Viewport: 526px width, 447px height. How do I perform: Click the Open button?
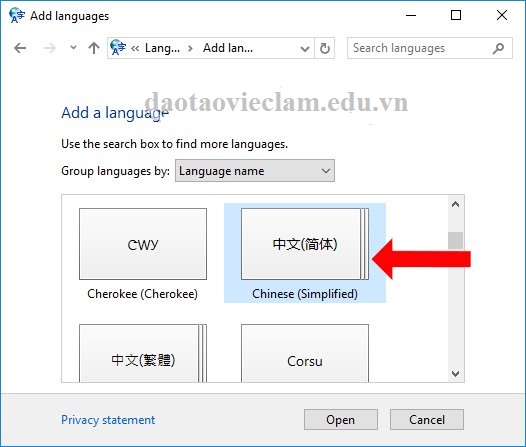tap(340, 420)
